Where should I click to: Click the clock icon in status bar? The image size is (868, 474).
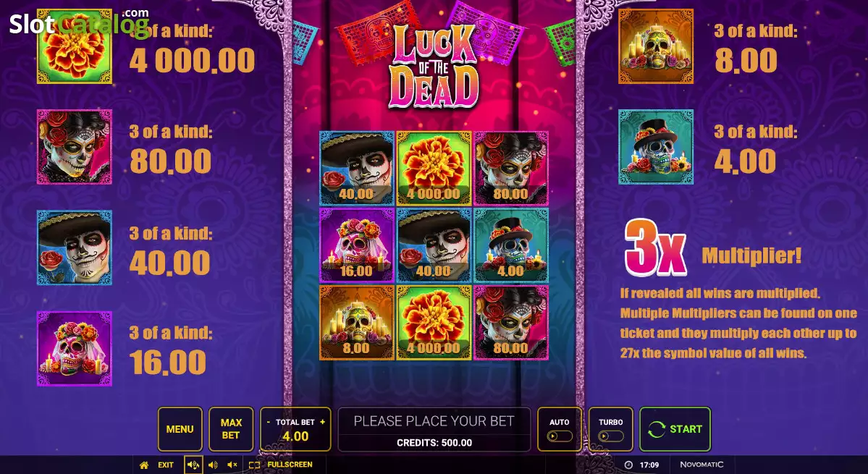[628, 465]
